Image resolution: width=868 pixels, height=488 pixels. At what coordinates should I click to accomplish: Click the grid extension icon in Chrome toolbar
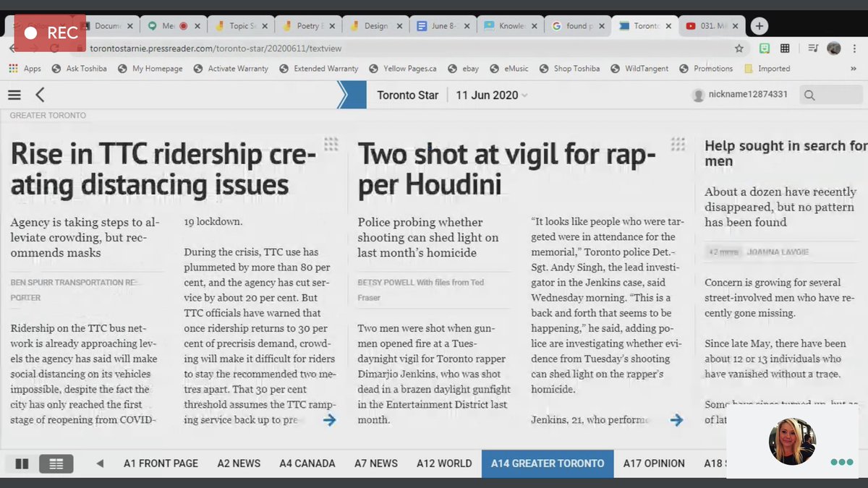[x=785, y=48]
